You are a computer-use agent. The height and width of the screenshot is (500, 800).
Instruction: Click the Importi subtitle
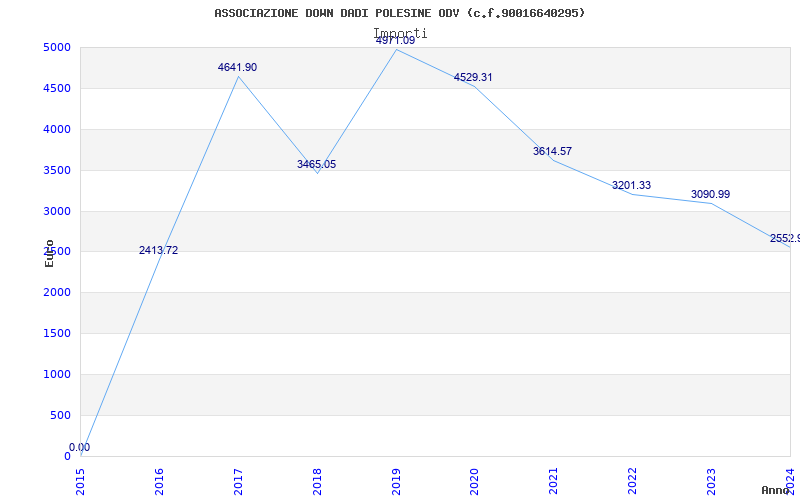pyautogui.click(x=401, y=33)
